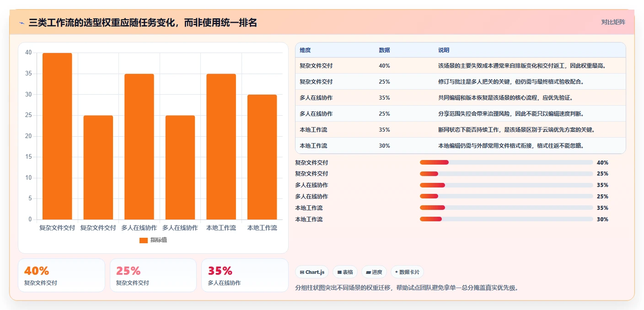Screen dimensions: 644x310
Task: Click the 对比矩阵 label in the header
Action: (x=613, y=22)
